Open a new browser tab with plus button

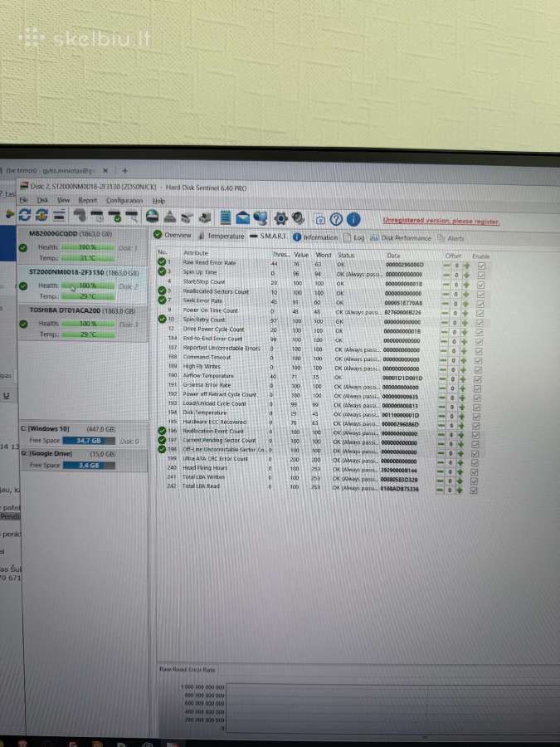click(124, 170)
